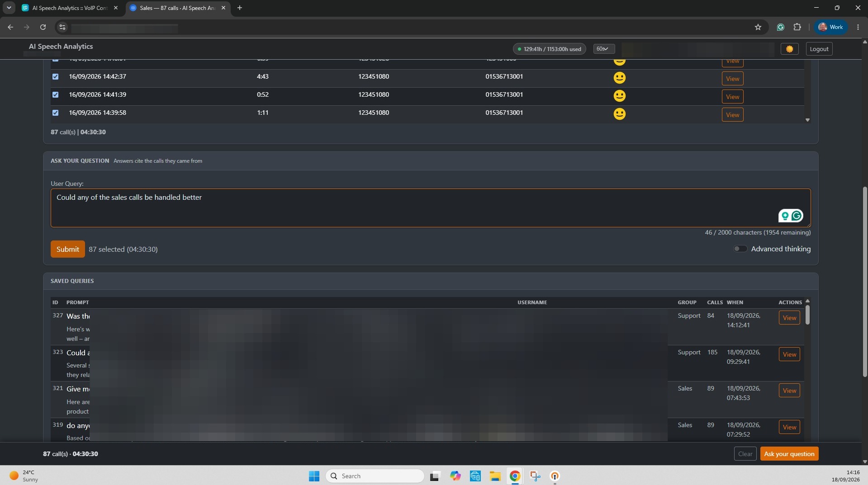Submit the user query
The width and height of the screenshot is (868, 485).
pos(67,249)
